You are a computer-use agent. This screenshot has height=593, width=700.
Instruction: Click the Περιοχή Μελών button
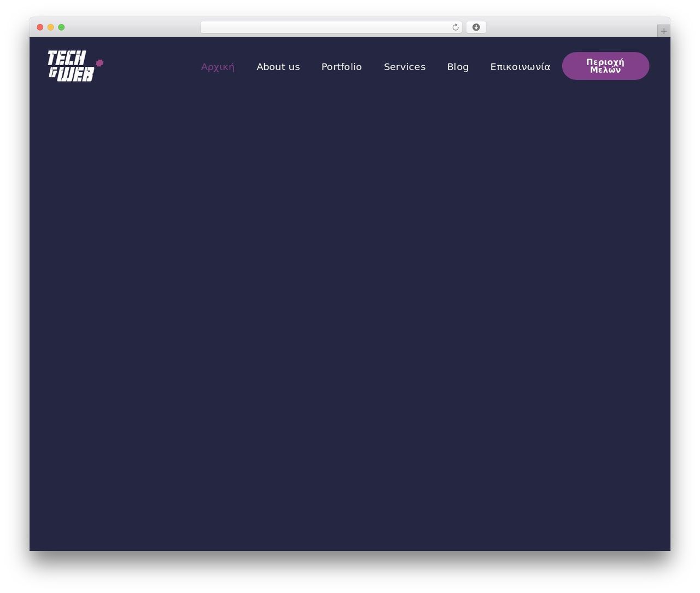[605, 66]
